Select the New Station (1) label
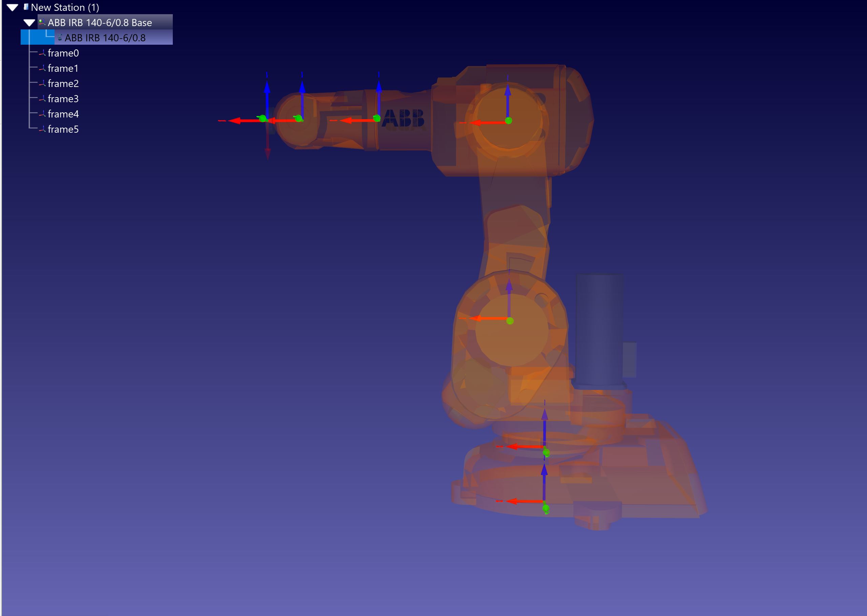 point(65,7)
